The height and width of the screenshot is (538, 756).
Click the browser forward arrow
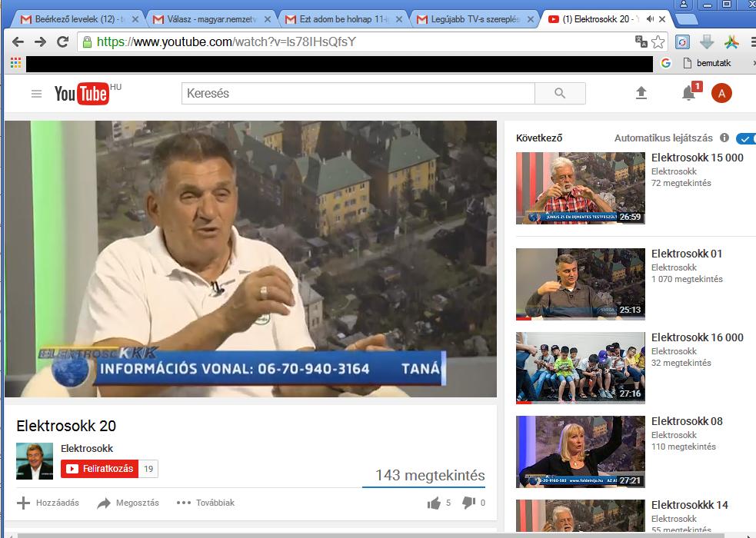coord(40,42)
